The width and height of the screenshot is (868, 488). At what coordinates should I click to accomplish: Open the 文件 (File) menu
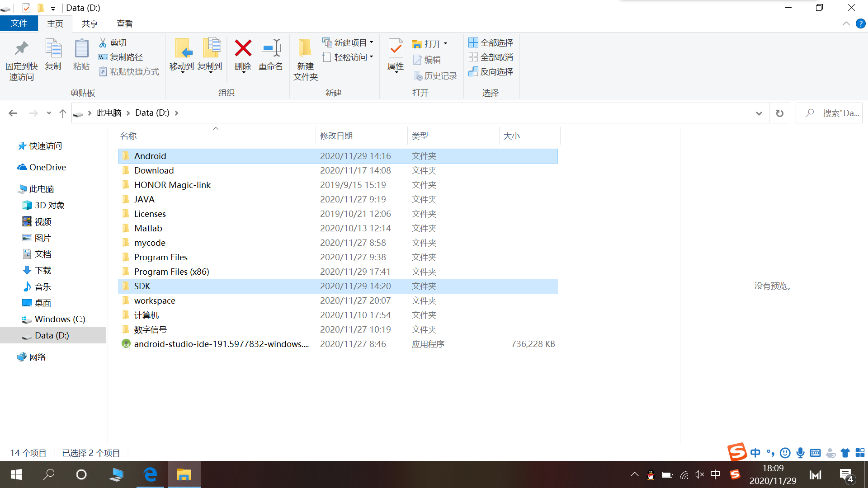click(x=19, y=23)
